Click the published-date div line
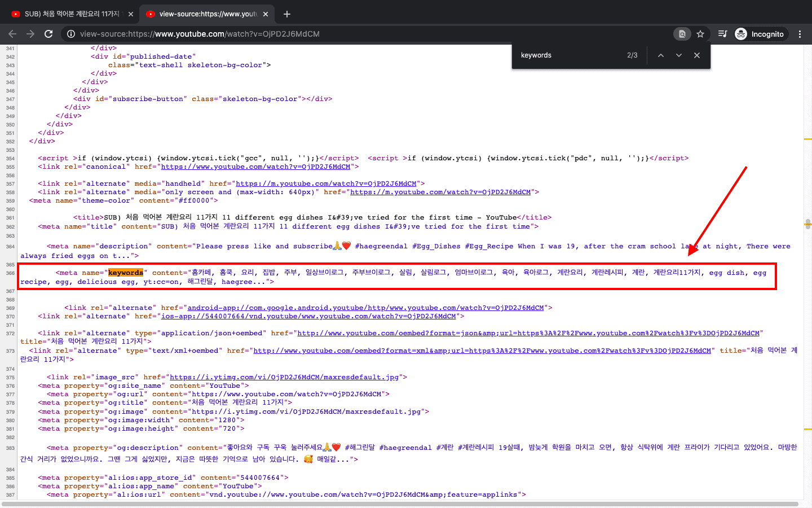The height and width of the screenshot is (508, 812). (x=143, y=56)
